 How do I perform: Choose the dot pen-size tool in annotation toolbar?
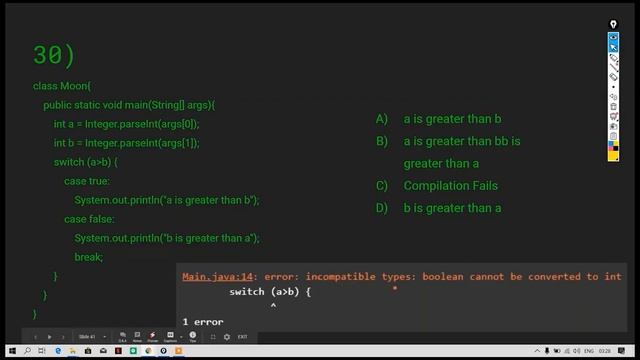pos(613,87)
